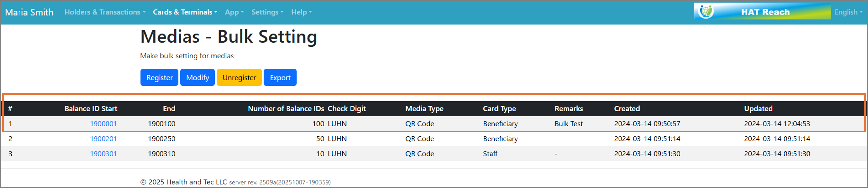Open Balance ID 1900201 link

coord(103,138)
